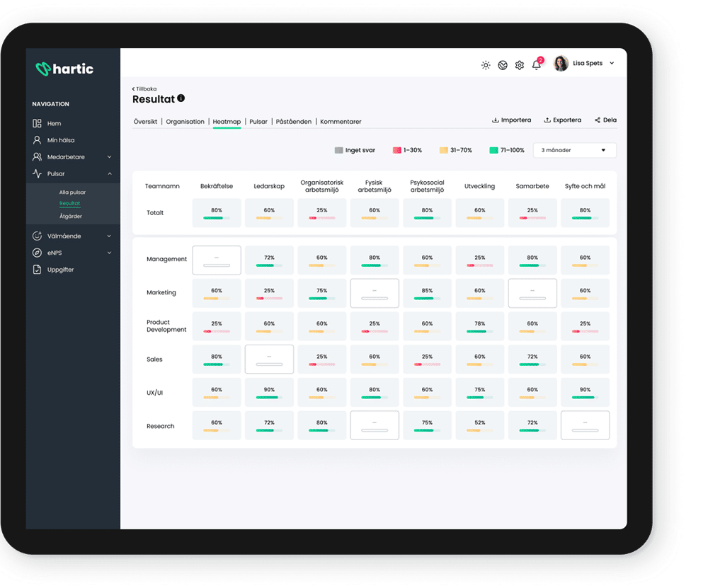
Task: Click the yellow 31–70% legend swatch
Action: click(443, 150)
